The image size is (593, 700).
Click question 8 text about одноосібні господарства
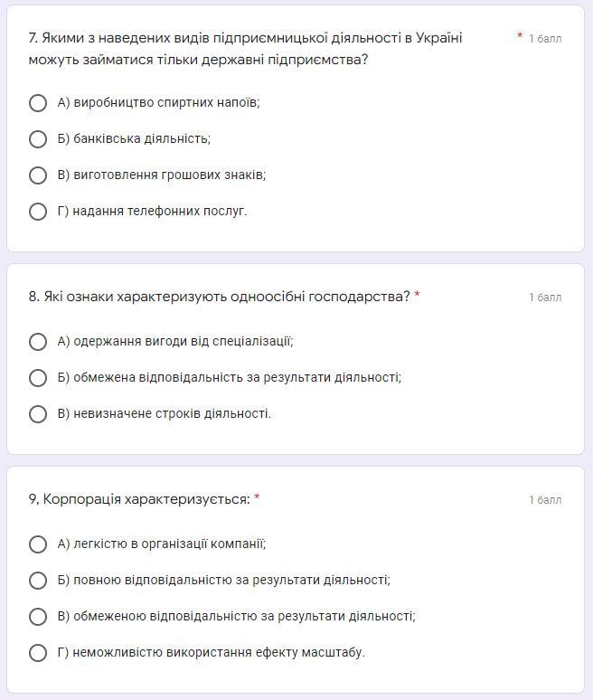tap(219, 297)
